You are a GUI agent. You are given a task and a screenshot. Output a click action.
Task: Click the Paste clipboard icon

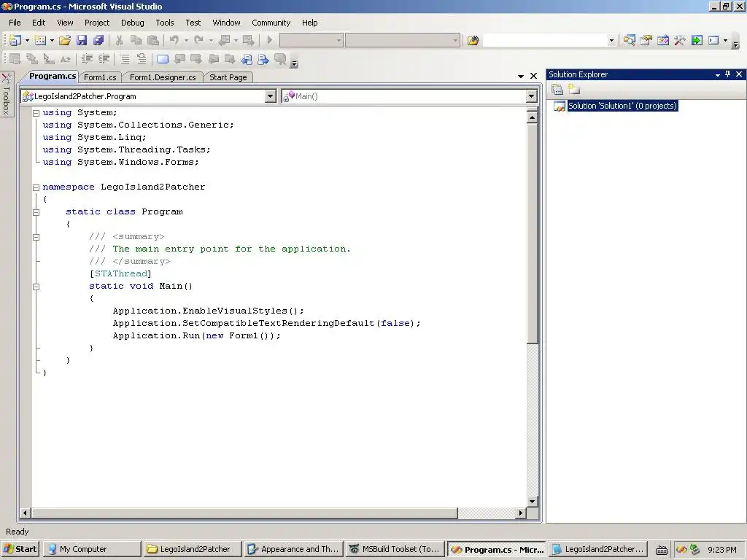click(153, 41)
